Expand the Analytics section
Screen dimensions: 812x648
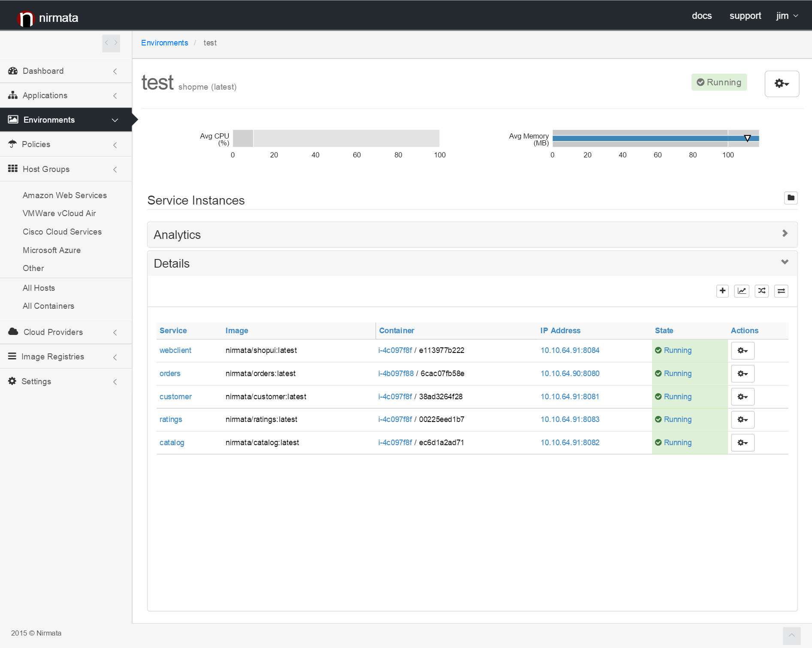[785, 233]
